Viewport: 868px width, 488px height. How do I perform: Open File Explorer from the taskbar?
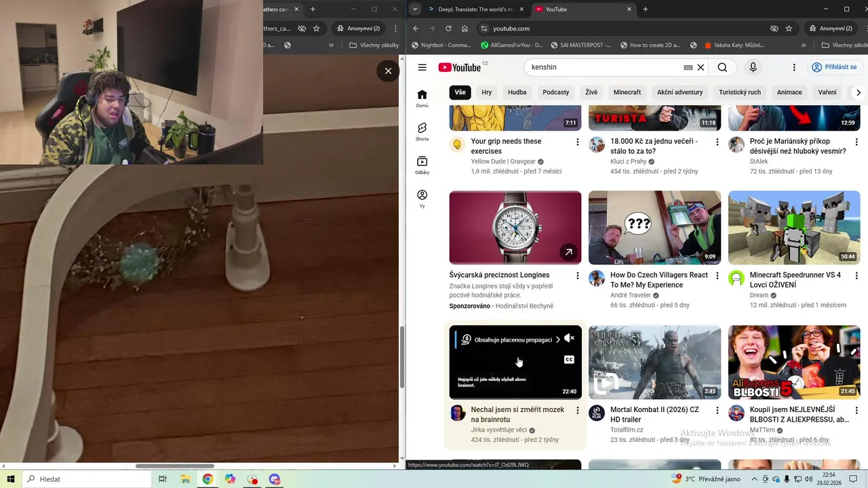click(x=185, y=479)
